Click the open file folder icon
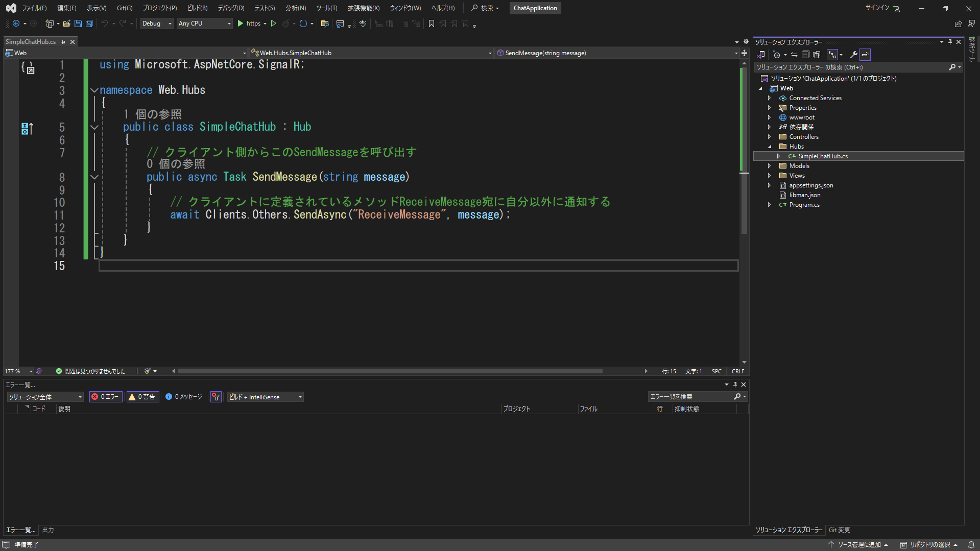Viewport: 980px width, 551px height. (x=67, y=23)
